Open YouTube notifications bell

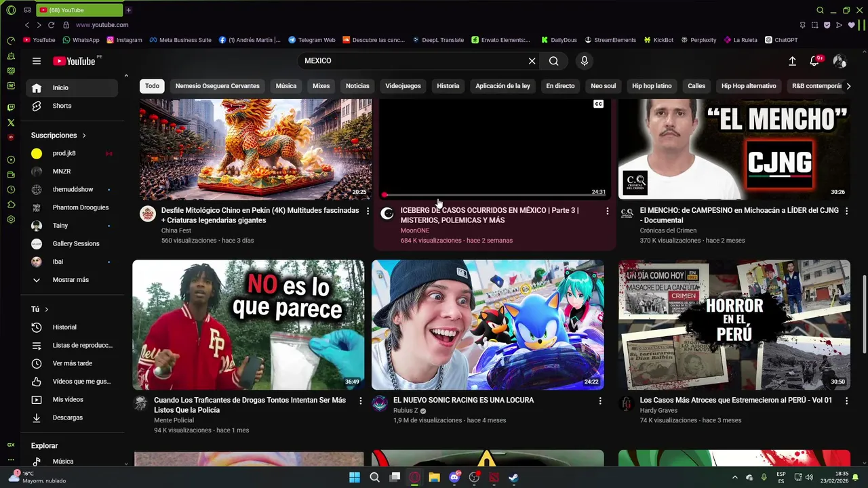[815, 61]
